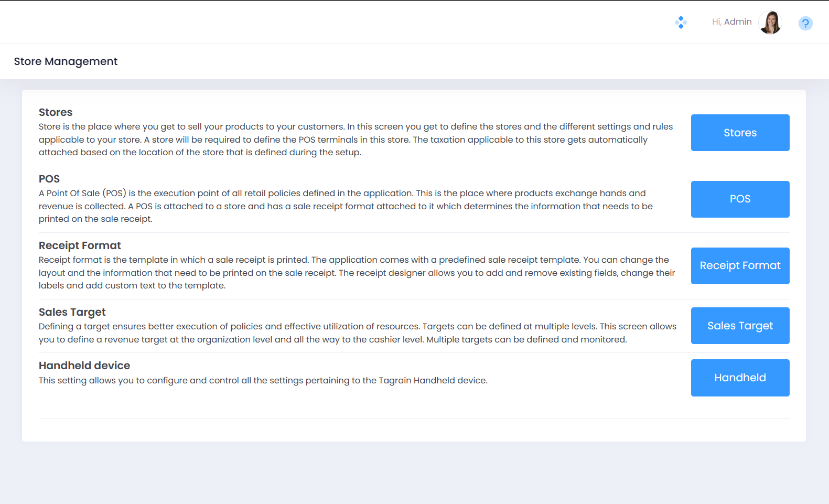Image resolution: width=829 pixels, height=504 pixels.
Task: Click the Receipt Format section heading
Action: point(80,245)
